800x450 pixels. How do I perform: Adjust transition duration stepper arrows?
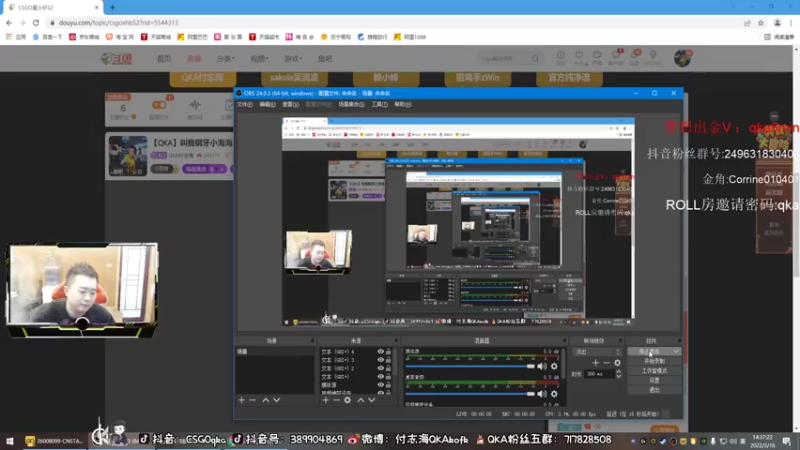[x=618, y=374]
